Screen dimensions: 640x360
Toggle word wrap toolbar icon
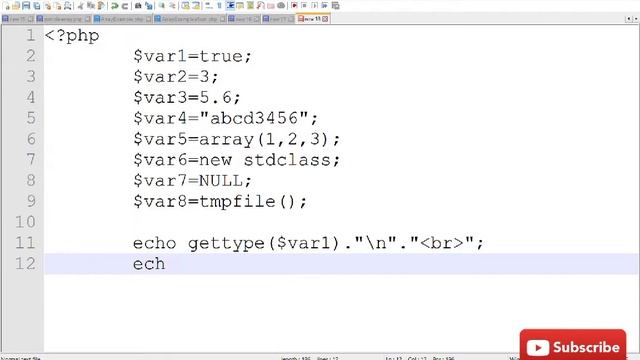(208, 6)
